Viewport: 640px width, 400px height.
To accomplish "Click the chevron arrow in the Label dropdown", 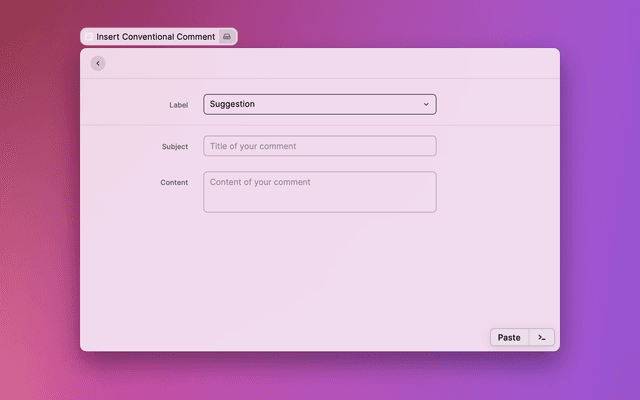I will tap(426, 104).
